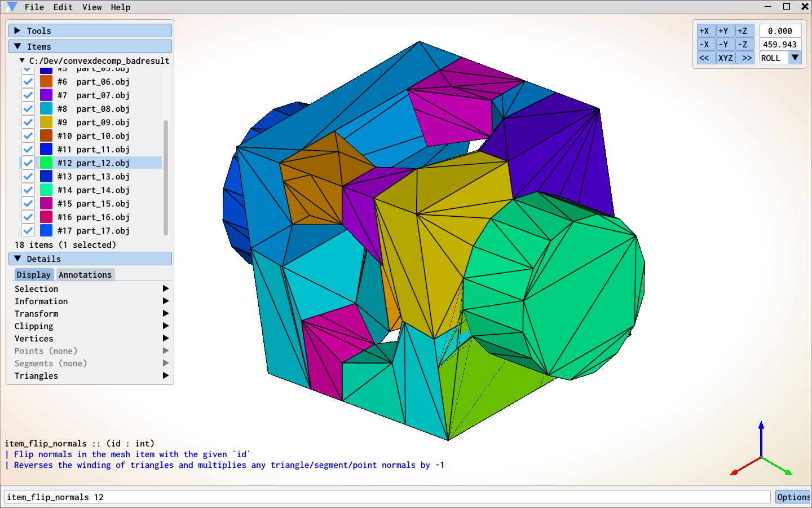
Task: Select the part_14.obj item name
Action: coord(103,190)
